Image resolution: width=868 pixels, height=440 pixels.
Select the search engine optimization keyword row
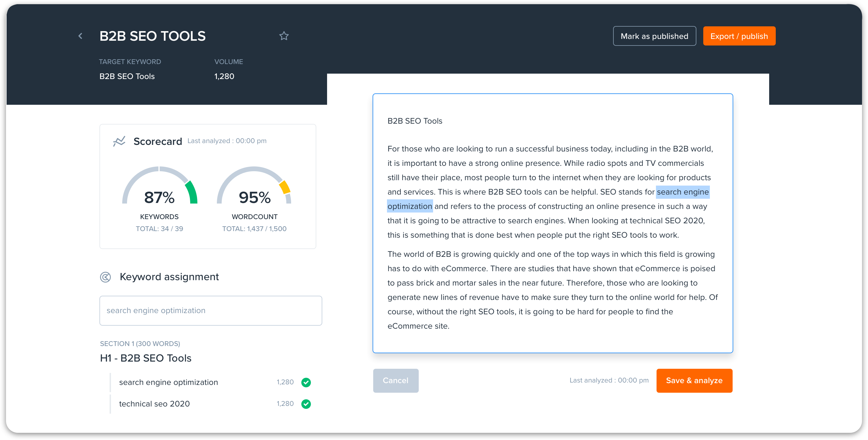pyautogui.click(x=168, y=383)
